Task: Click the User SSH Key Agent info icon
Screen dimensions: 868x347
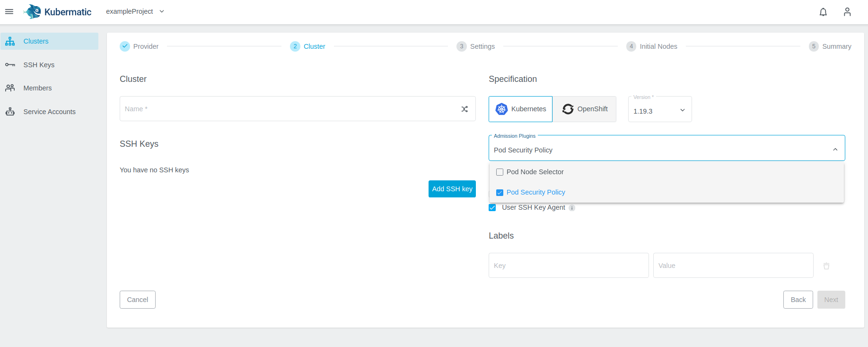Action: tap(572, 208)
